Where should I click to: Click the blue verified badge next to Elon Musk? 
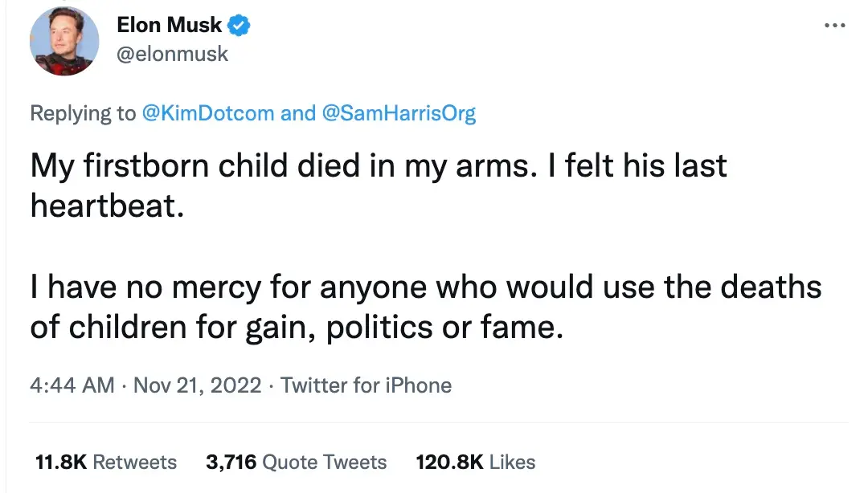coord(238,25)
